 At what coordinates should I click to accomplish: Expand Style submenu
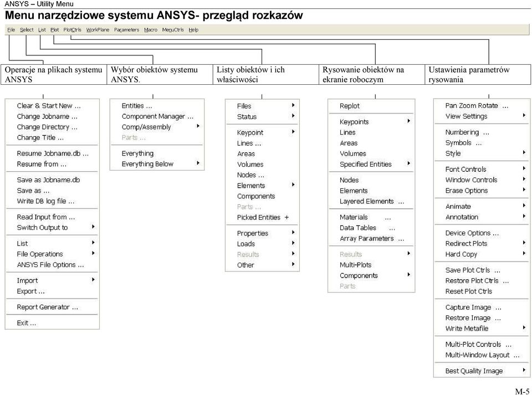[x=482, y=153]
